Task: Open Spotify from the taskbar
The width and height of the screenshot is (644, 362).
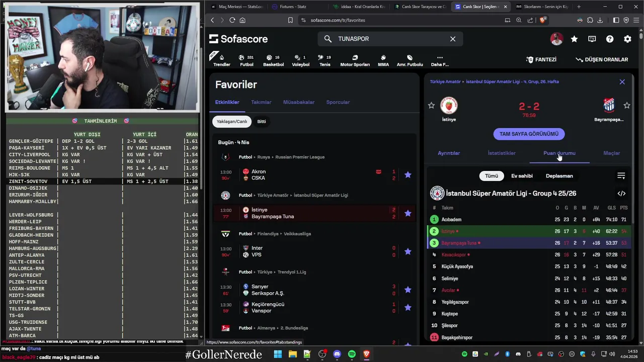Action: click(352, 354)
